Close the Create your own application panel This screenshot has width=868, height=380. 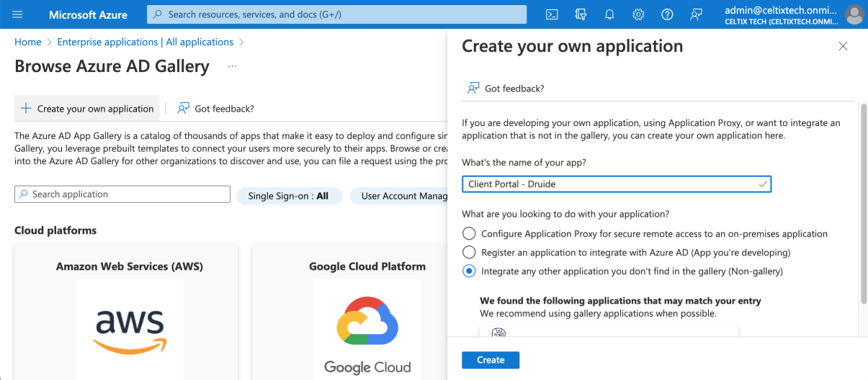point(843,46)
